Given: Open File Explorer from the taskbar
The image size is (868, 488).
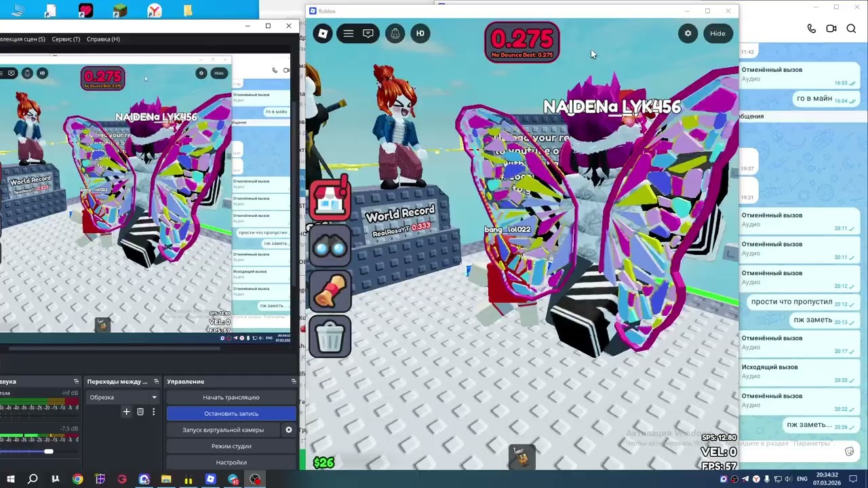Looking at the screenshot, I should click(x=166, y=479).
